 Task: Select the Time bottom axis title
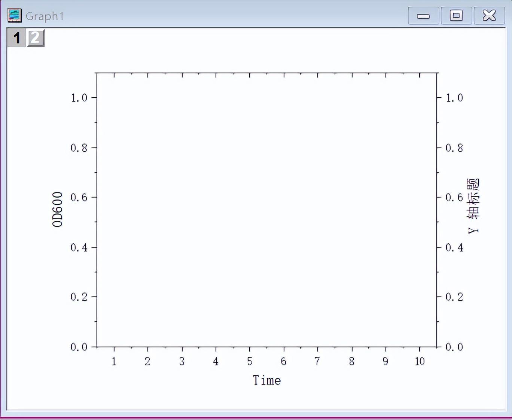click(266, 380)
